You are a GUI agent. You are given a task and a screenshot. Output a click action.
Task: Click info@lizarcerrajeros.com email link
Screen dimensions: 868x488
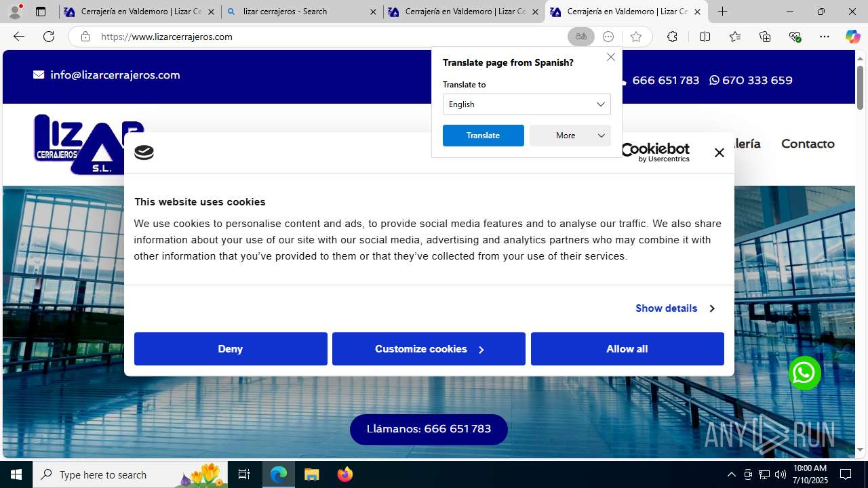coord(107,75)
